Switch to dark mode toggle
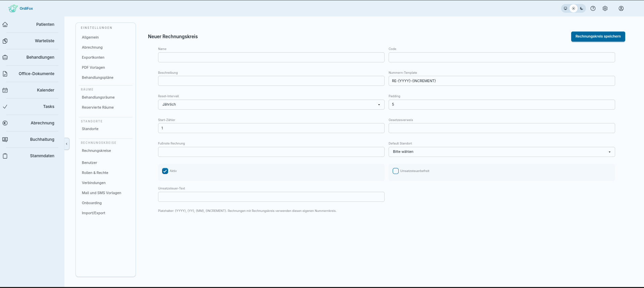The image size is (644, 288). coord(582,8)
